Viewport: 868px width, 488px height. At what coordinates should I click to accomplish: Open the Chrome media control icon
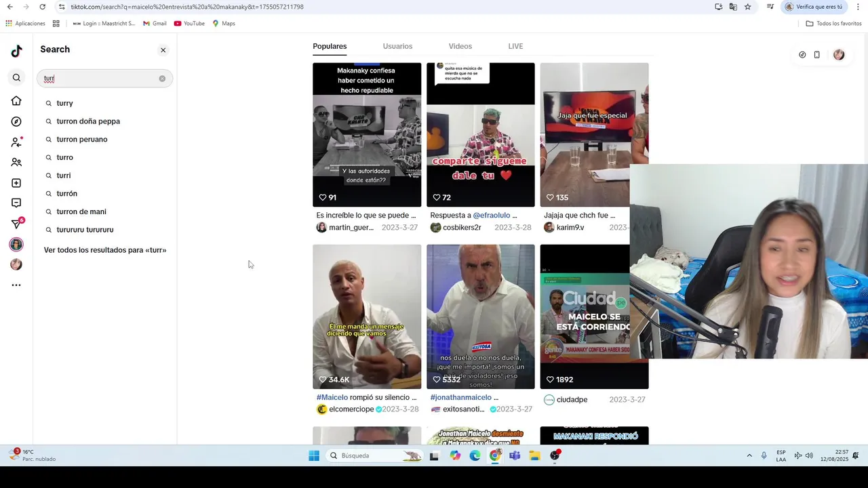(770, 7)
